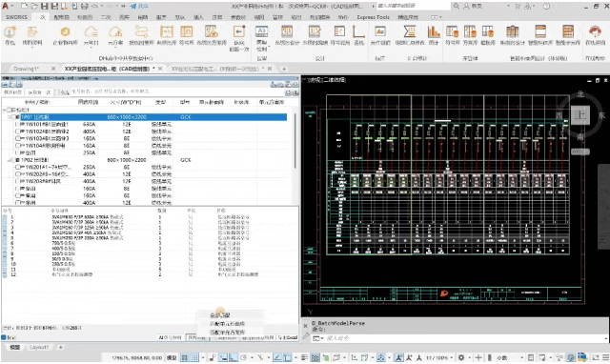
Task: Click the A3 drawing frame ribbon icon
Action: click(x=261, y=31)
